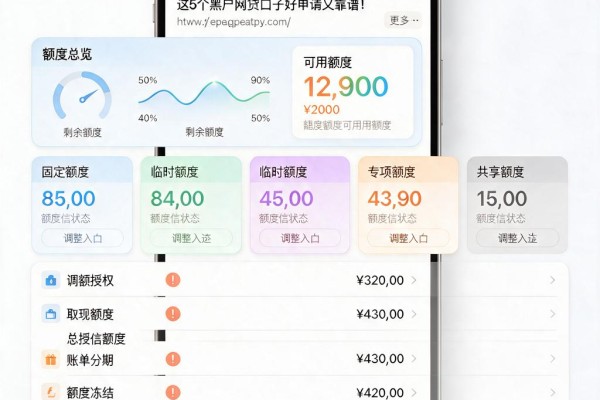Screen dimensions: 600x400
Task: Click the 12,900 available amount
Action: (x=346, y=87)
